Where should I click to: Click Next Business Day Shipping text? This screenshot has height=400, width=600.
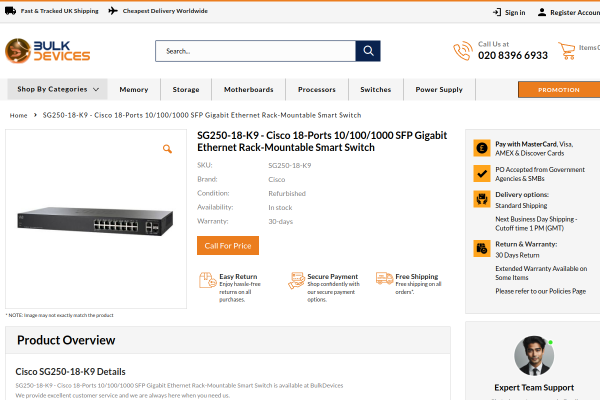pos(536,224)
